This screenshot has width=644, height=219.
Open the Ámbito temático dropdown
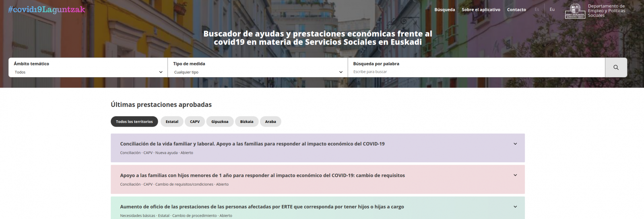[x=88, y=72]
